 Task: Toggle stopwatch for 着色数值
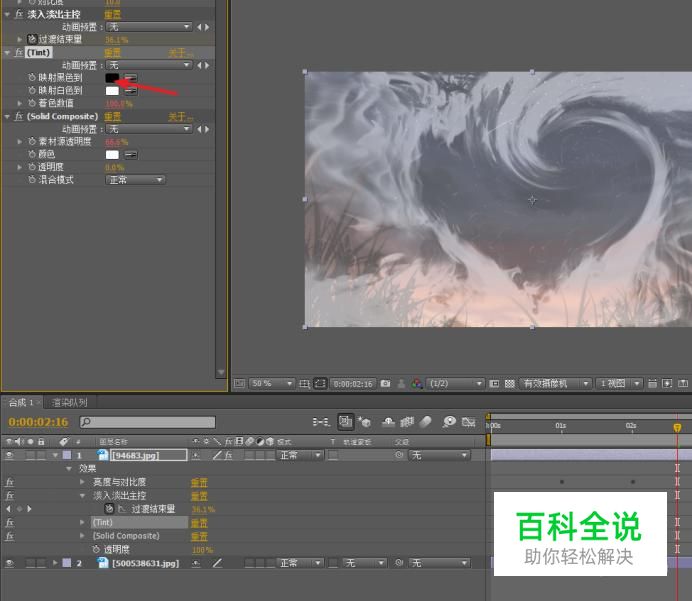pyautogui.click(x=32, y=103)
